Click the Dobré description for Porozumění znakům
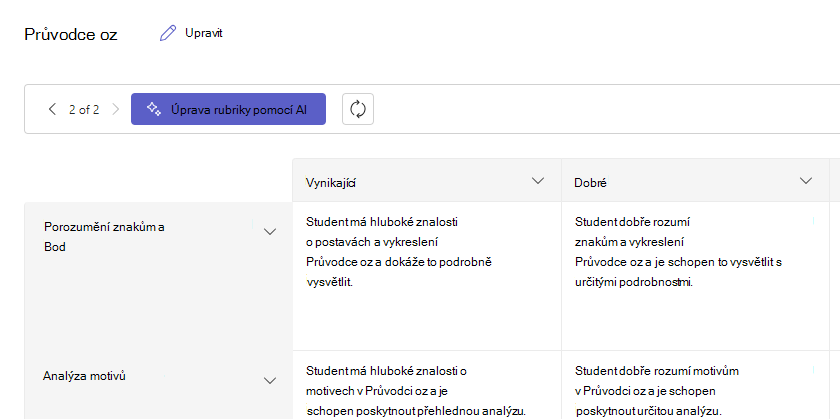Screen dimensions: 840x419 [x=678, y=252]
